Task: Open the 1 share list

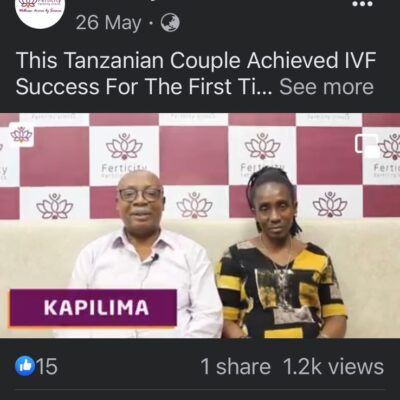Action: (235, 366)
